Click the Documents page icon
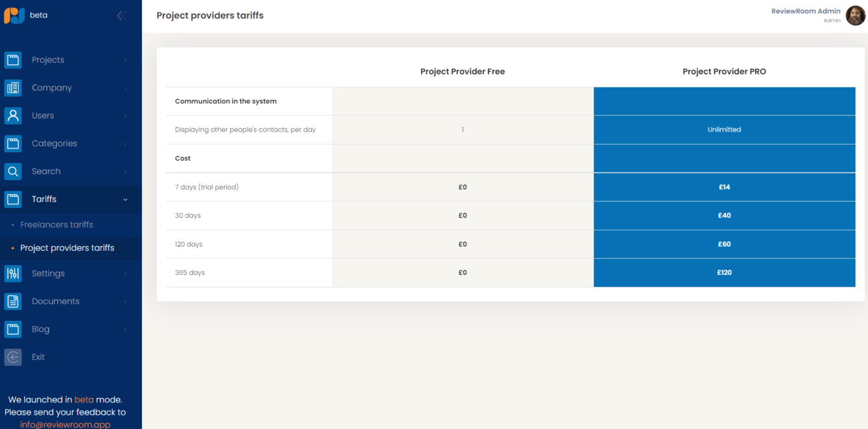Viewport: 868px width, 429px height. pyautogui.click(x=13, y=301)
